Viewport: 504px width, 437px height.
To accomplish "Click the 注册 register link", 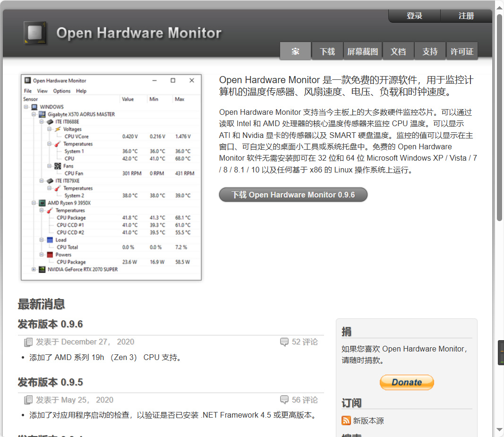I will tap(466, 16).
